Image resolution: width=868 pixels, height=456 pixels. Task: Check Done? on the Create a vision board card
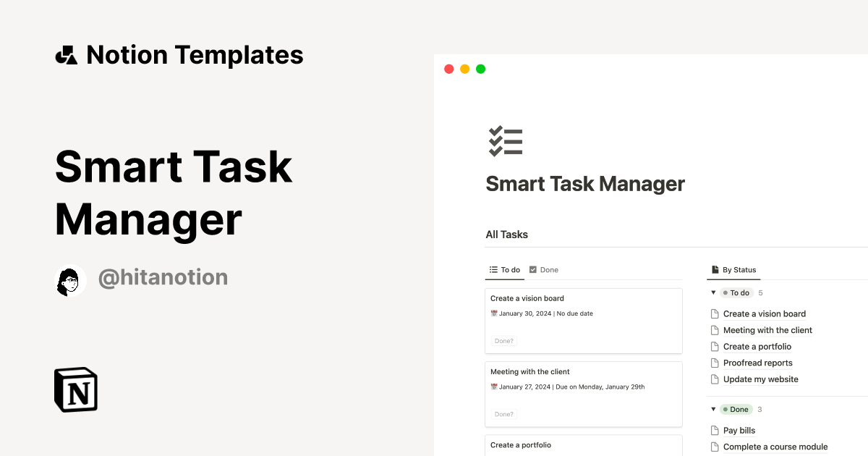tap(503, 340)
